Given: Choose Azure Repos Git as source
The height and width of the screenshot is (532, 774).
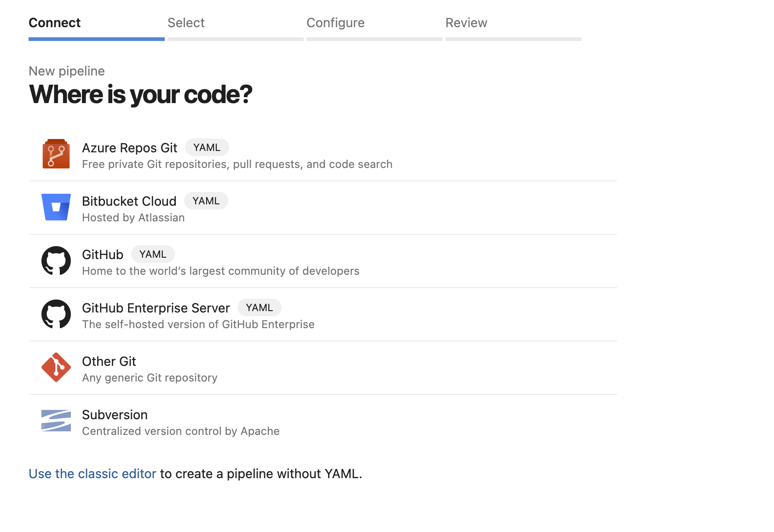Looking at the screenshot, I should (323, 155).
